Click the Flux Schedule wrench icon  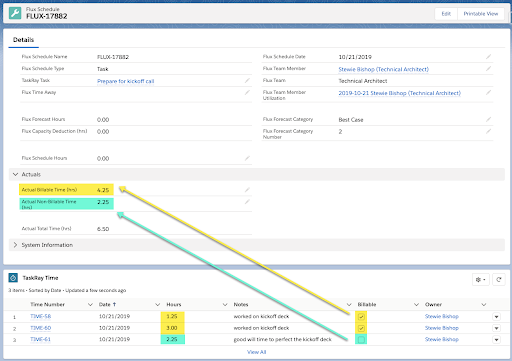pos(15,13)
